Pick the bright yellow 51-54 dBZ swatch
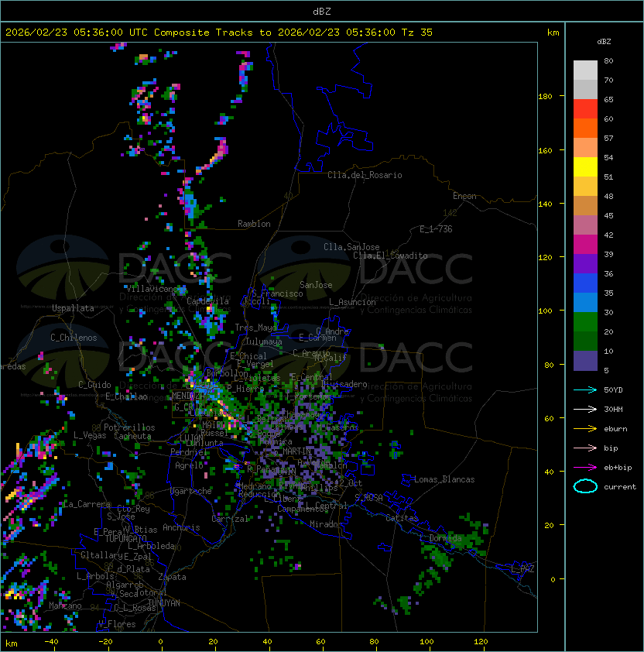Screen dimensions: 644x652 (x=585, y=167)
